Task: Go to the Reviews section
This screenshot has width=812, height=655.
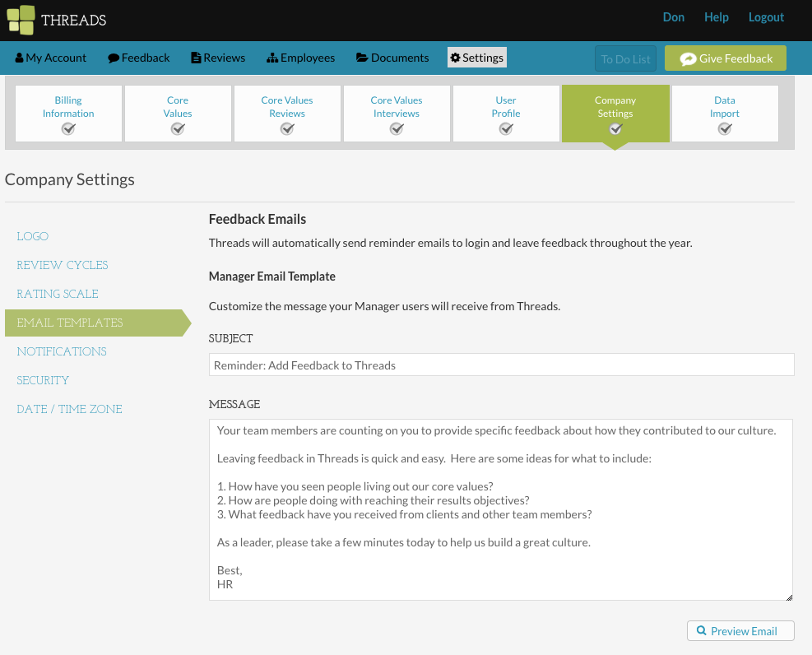Action: pos(218,58)
